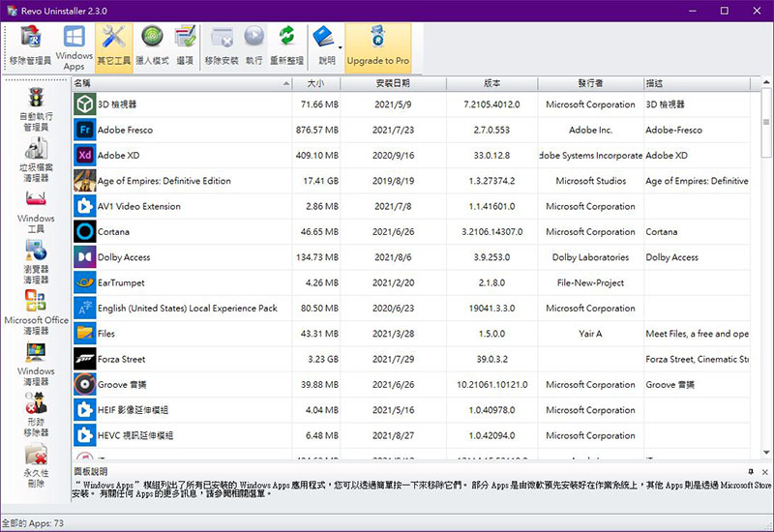
Task: Select the Forza Street app icon
Action: pyautogui.click(x=85, y=359)
